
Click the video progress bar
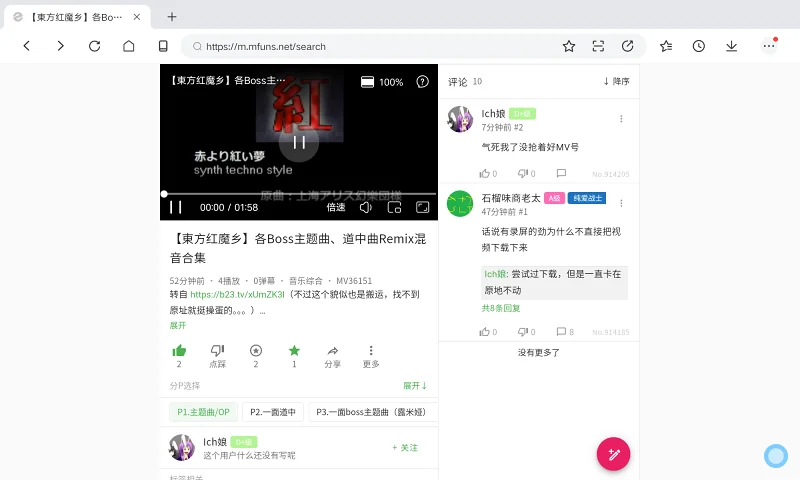click(299, 194)
